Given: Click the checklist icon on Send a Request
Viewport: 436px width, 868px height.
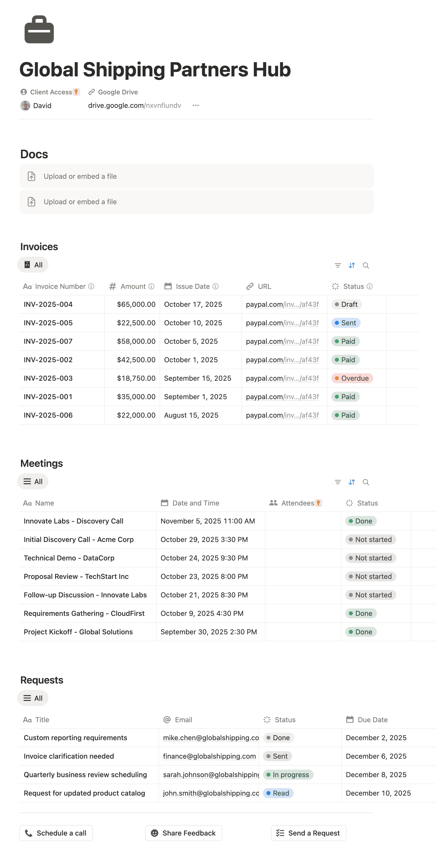Looking at the screenshot, I should pos(280,833).
